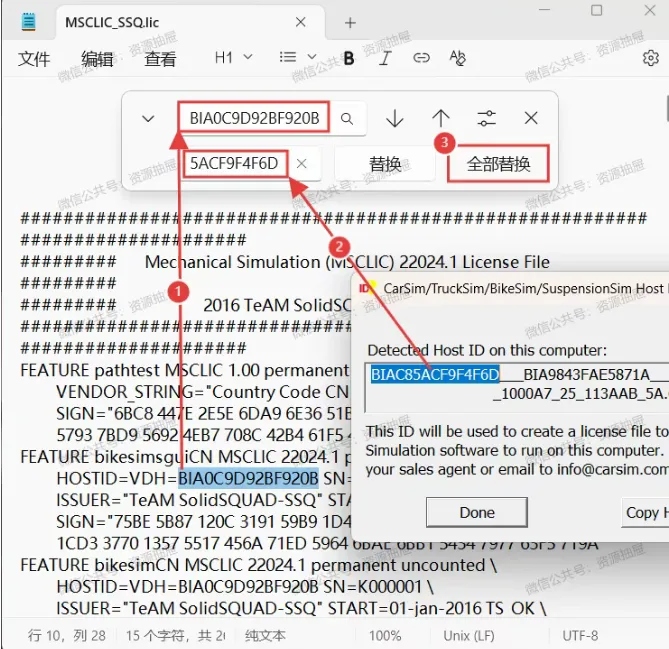Click SN=K000001 text in editor
This screenshot has height=649, width=669.
[373, 587]
